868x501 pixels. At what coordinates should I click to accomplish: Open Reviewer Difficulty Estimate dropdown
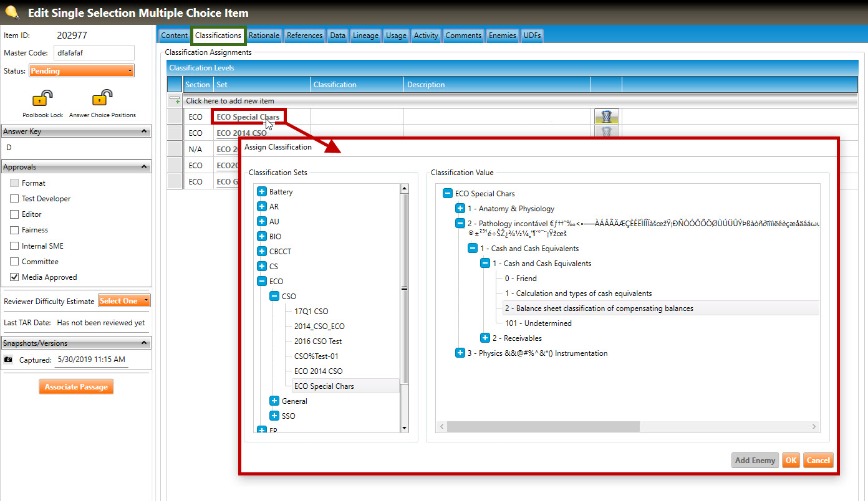click(124, 301)
